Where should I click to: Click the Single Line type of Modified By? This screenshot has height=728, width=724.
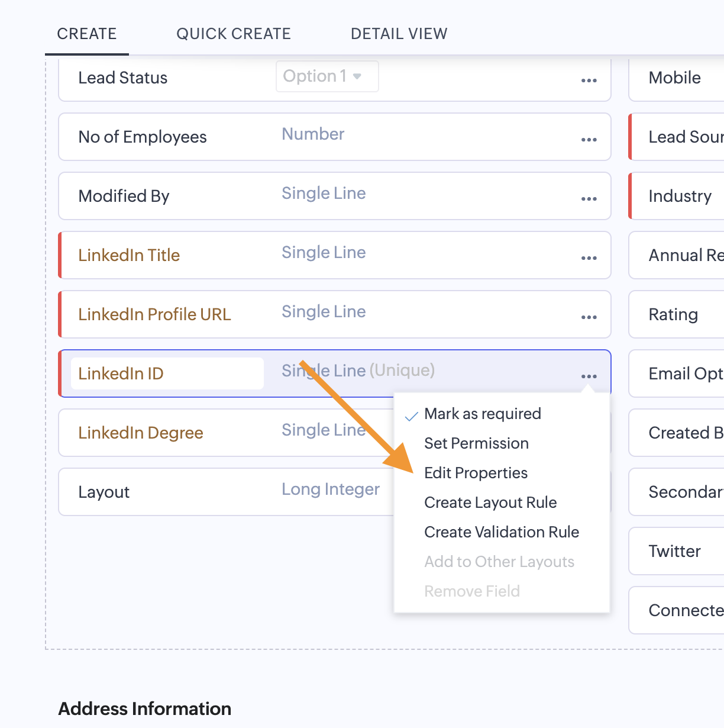click(324, 194)
